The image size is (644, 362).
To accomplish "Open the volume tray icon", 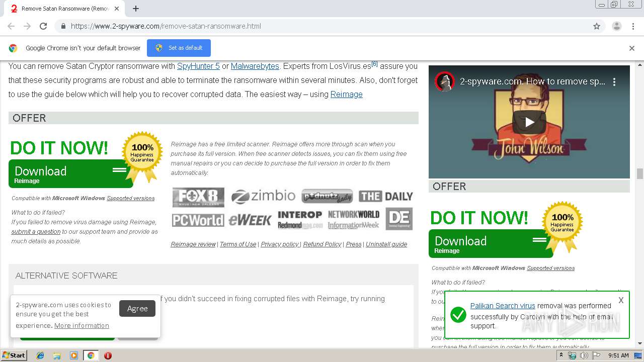I will coord(584,355).
